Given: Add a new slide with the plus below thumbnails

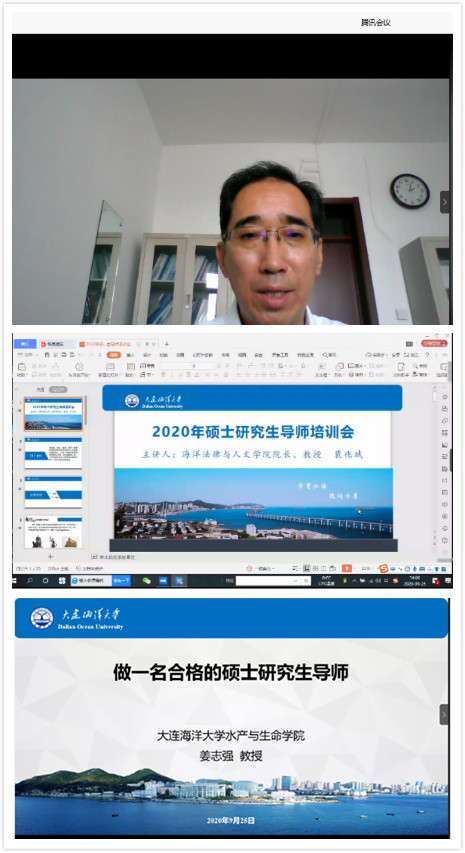Looking at the screenshot, I should pos(51,557).
